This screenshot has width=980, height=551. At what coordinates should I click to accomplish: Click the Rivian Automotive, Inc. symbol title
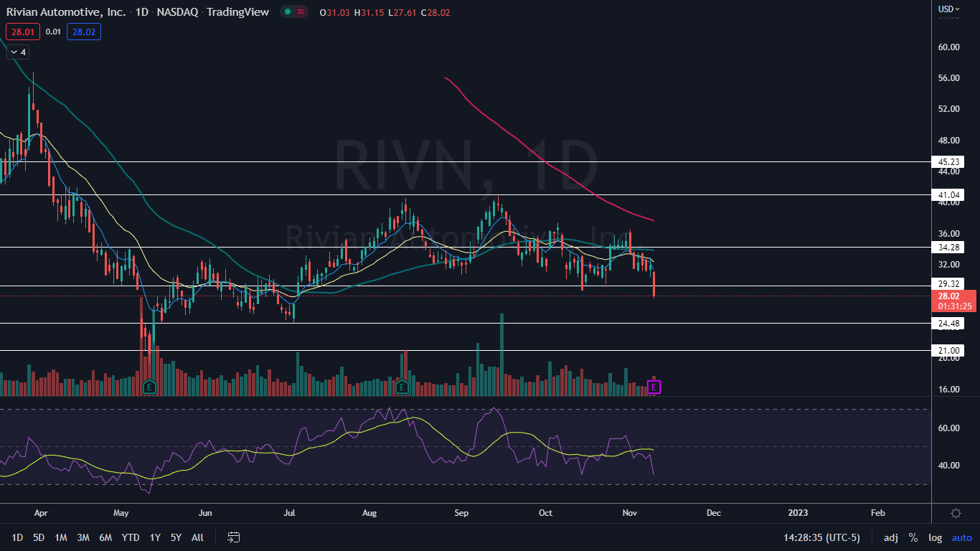coord(65,12)
